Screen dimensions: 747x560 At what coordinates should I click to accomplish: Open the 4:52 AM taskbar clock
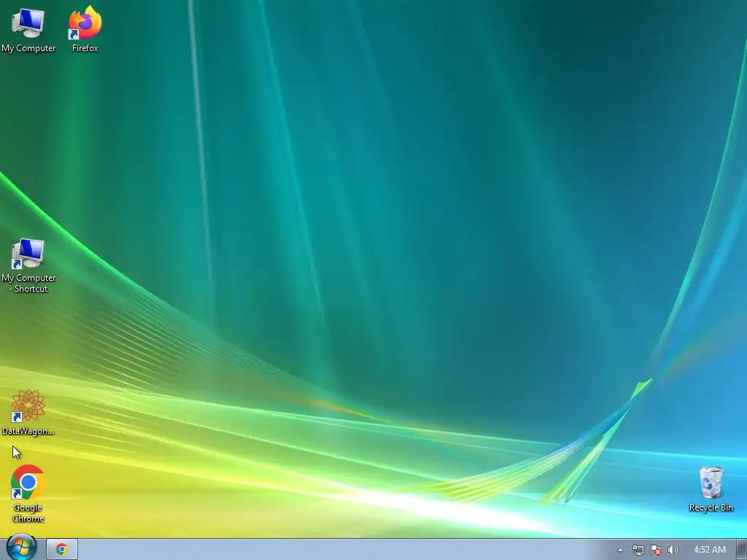(709, 550)
